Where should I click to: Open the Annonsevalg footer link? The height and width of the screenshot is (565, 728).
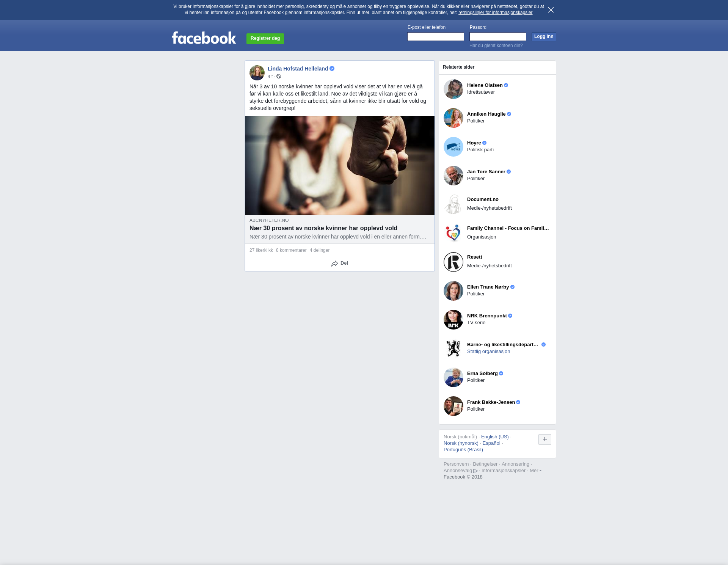click(460, 471)
